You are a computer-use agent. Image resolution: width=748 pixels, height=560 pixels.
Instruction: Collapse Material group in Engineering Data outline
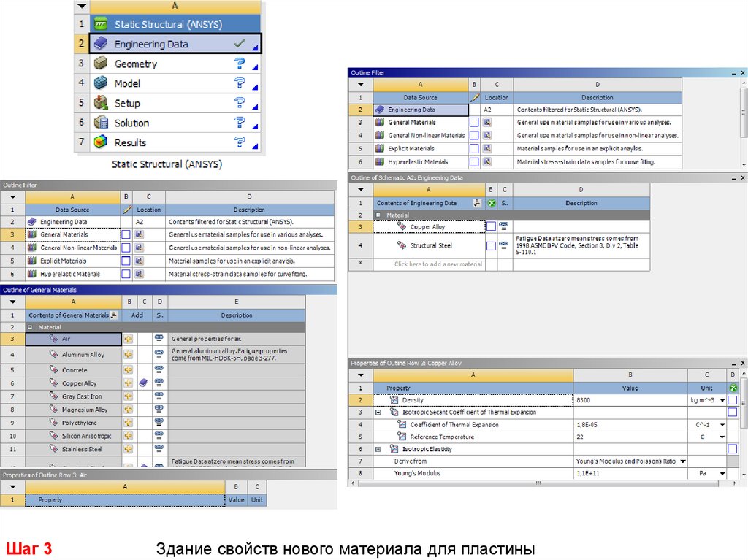pyautogui.click(x=378, y=215)
